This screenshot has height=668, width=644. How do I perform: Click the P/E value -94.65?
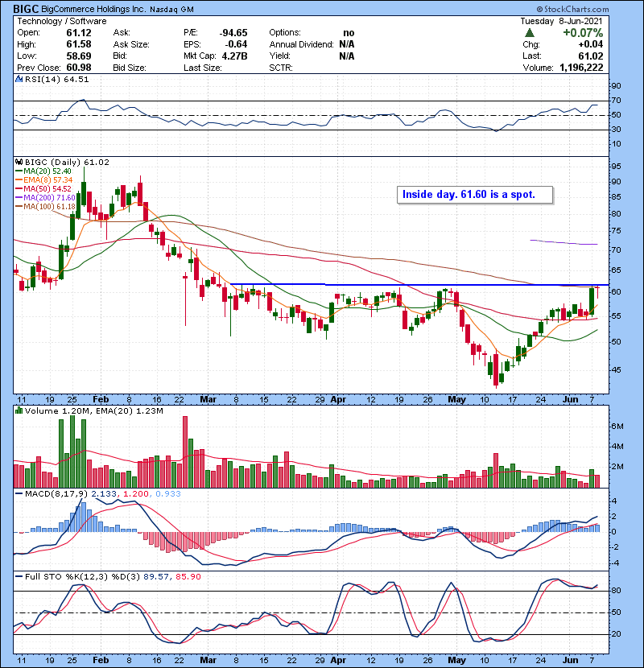point(233,33)
